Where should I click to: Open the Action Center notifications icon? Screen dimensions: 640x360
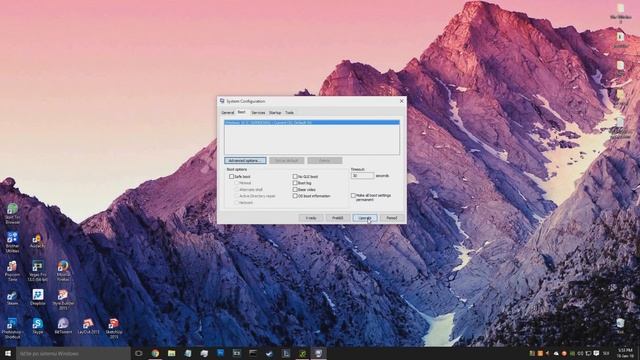[x=596, y=353]
